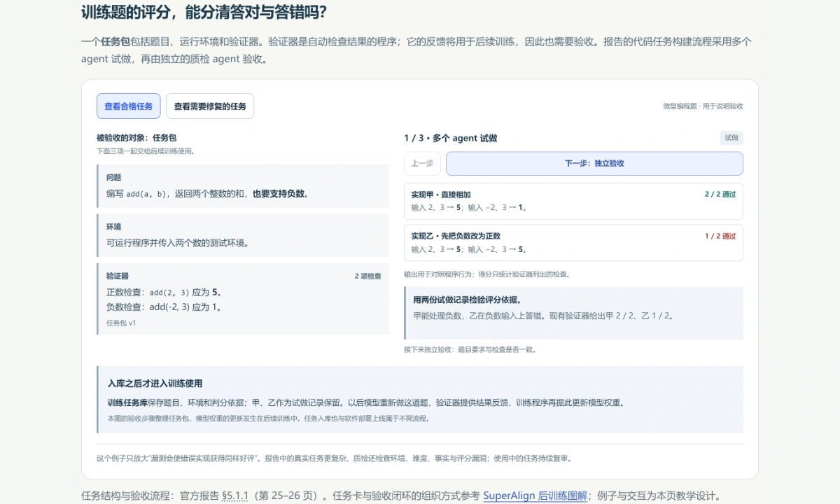Open the 官方报告 §5.1.1 link
The height and width of the screenshot is (504, 840).
point(235,496)
